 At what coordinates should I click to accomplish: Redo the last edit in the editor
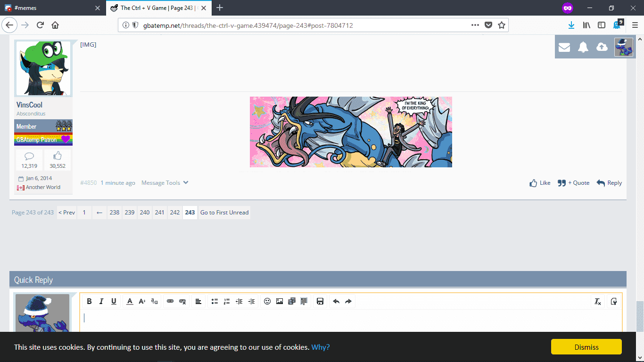pos(348,302)
